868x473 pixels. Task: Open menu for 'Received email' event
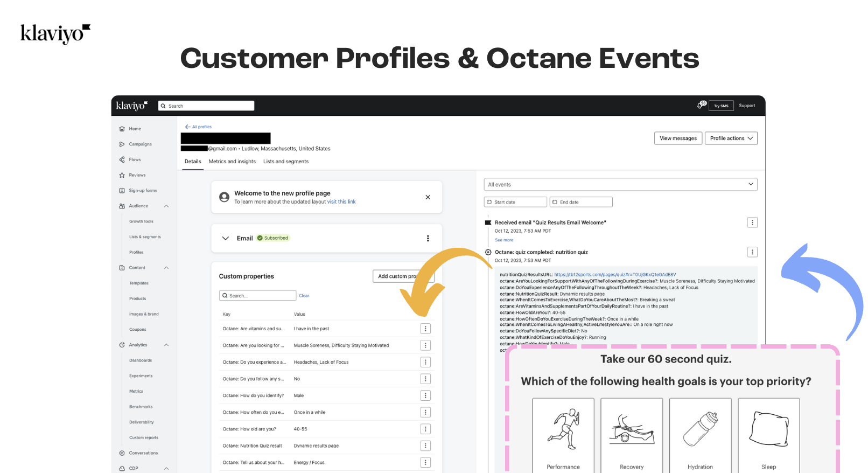[752, 222]
